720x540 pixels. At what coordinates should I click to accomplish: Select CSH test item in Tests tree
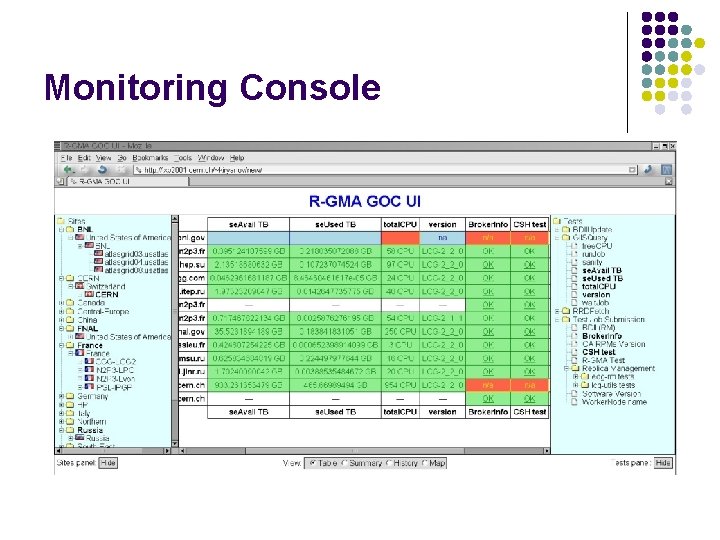coord(598,352)
